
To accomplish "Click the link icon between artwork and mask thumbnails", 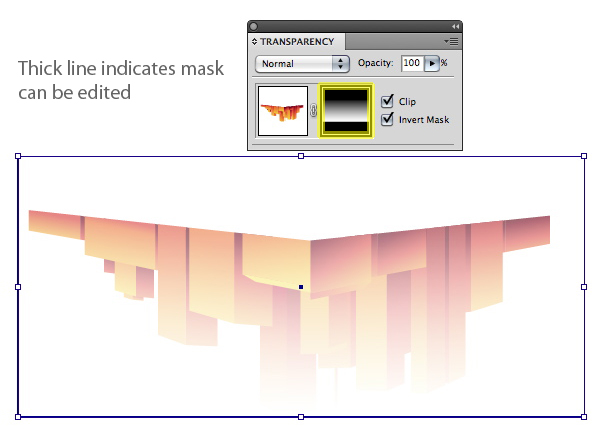I will 313,111.
